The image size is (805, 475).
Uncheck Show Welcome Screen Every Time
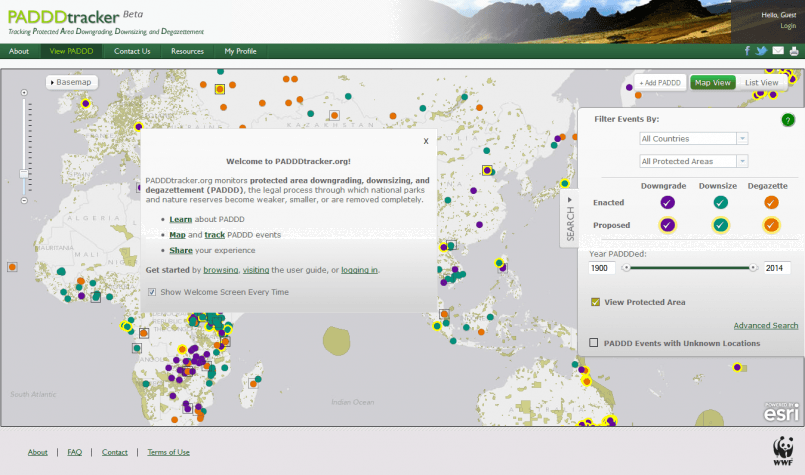[152, 292]
